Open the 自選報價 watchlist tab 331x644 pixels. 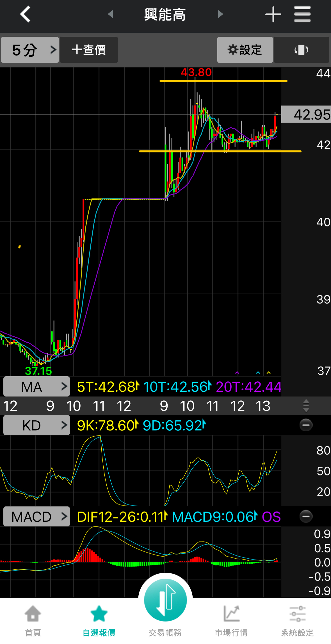(99, 621)
